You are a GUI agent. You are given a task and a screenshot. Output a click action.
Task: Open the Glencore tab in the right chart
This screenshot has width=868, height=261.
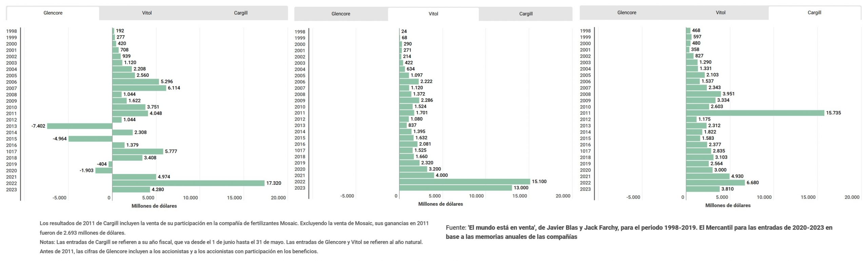[627, 13]
